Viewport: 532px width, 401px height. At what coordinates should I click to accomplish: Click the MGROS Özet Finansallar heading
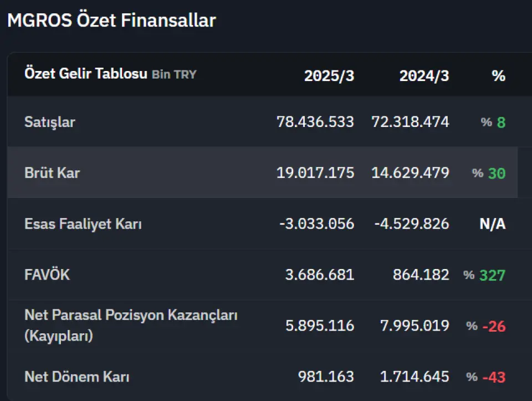111,20
